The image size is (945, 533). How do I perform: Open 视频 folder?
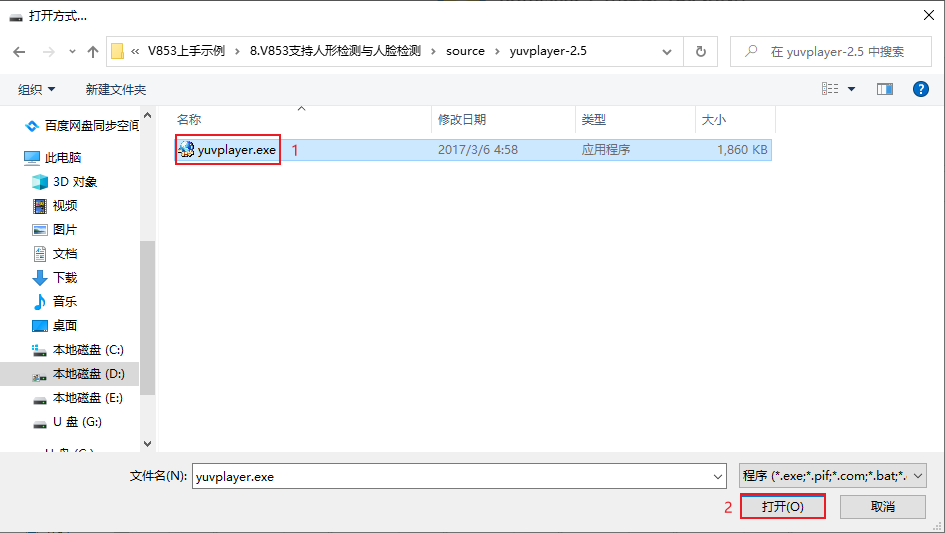pyautogui.click(x=65, y=206)
